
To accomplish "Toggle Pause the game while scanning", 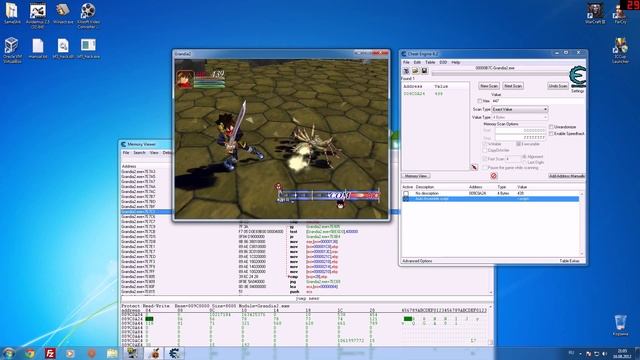I will [x=485, y=168].
